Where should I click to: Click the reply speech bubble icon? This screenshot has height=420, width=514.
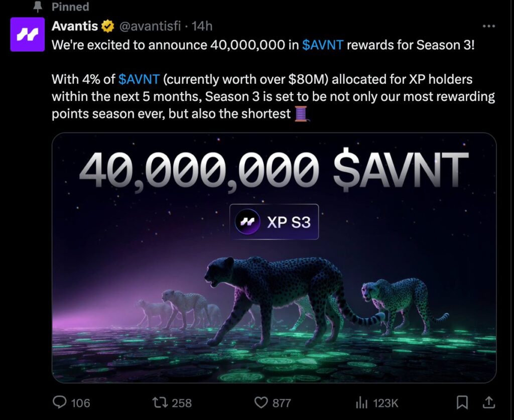point(60,402)
